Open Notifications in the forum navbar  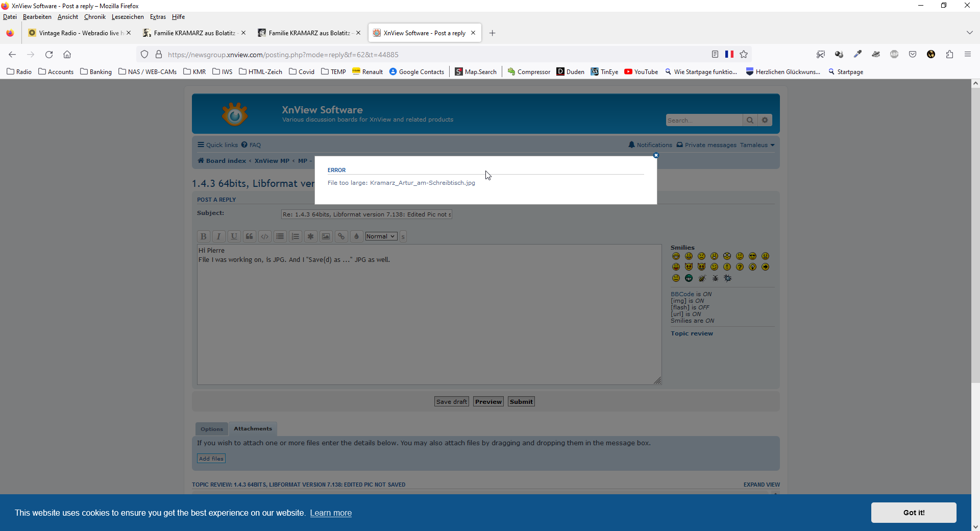(650, 145)
